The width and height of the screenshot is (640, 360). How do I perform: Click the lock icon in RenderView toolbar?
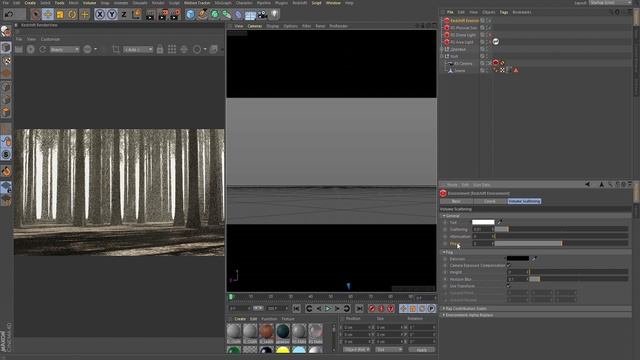tap(160, 49)
